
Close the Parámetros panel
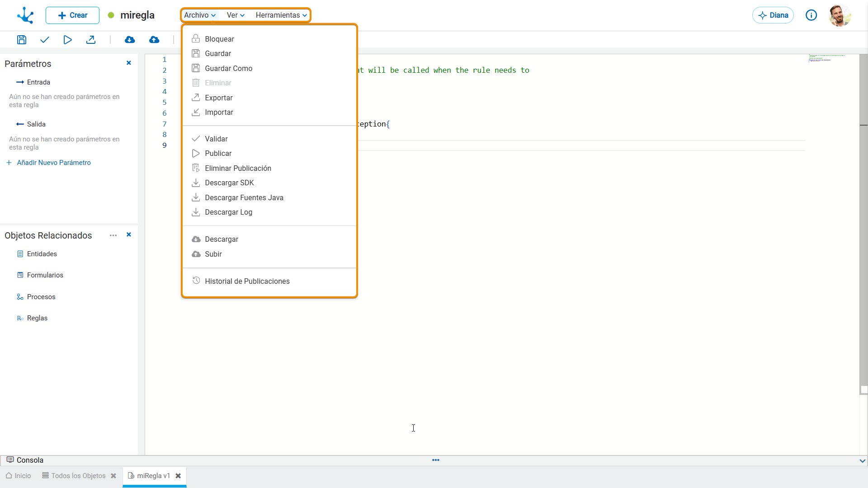129,63
